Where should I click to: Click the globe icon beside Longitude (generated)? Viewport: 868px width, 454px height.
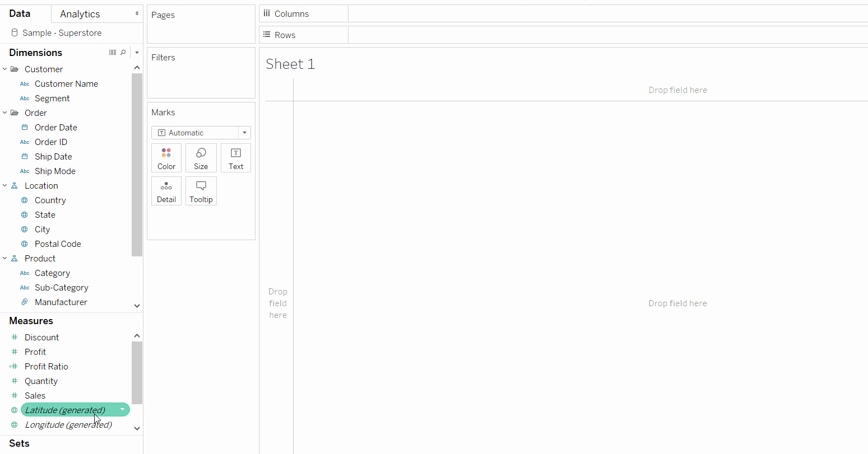point(15,425)
